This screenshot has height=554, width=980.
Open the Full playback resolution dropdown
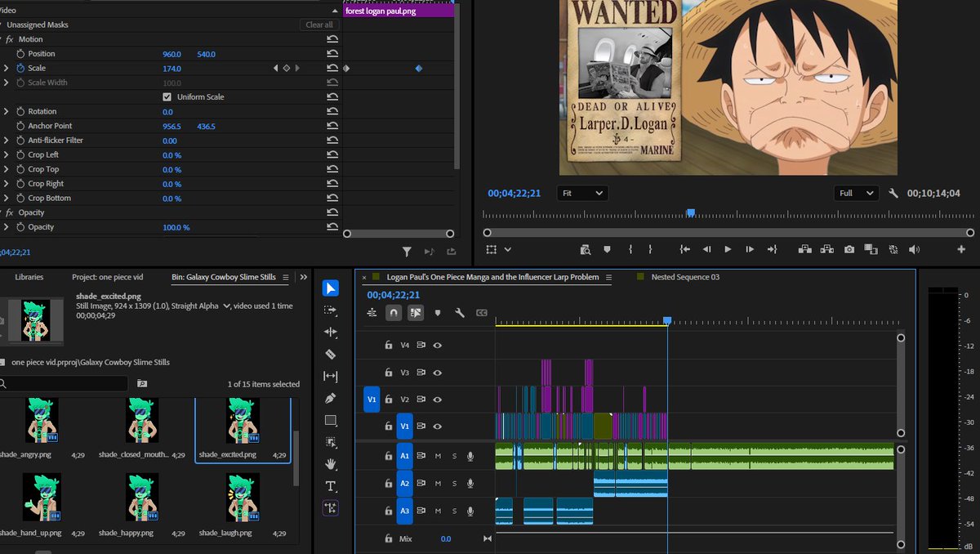(857, 194)
